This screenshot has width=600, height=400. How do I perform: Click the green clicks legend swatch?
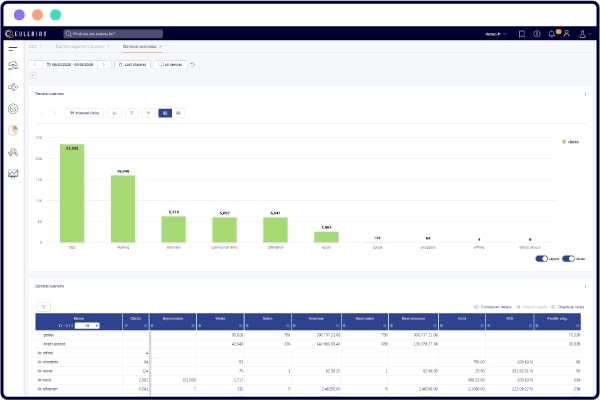tap(564, 142)
